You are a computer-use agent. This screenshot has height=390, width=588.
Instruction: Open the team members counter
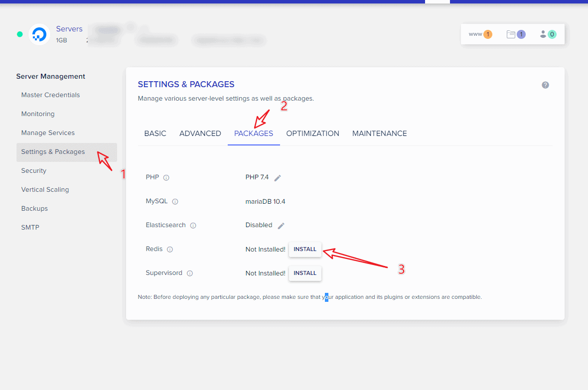pos(548,34)
